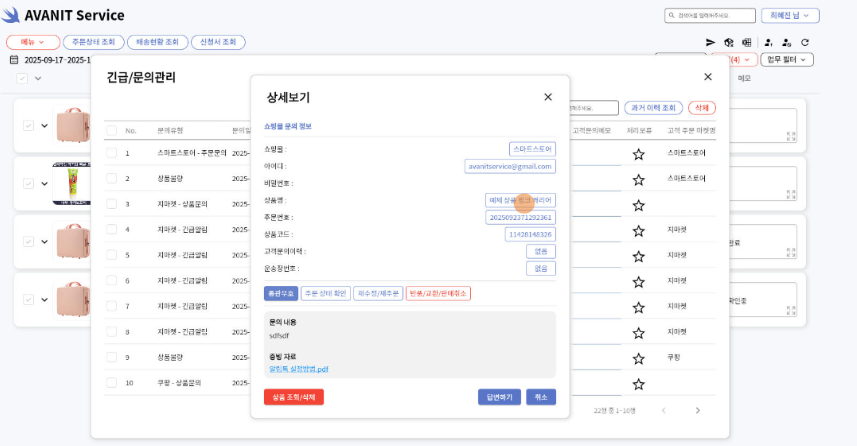Expand the 최혜진 님 user dropdown
This screenshot has height=446, width=857.
[790, 16]
